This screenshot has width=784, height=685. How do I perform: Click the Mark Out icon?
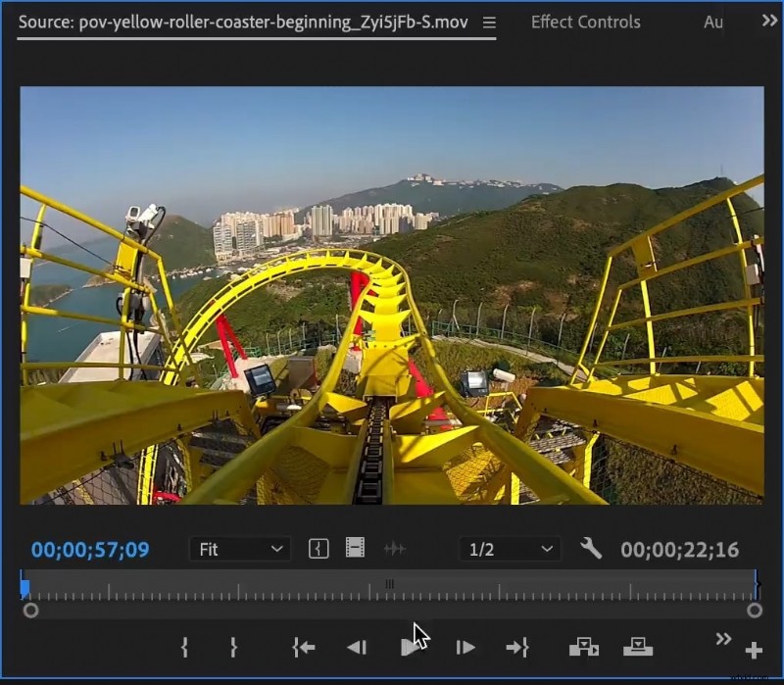click(x=234, y=648)
